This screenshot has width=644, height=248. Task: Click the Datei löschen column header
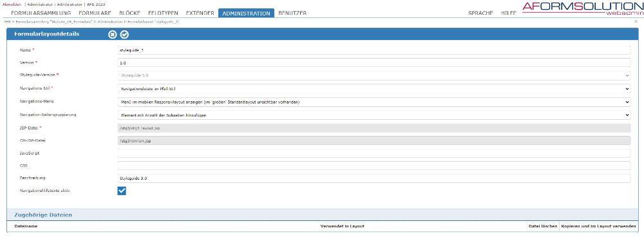tap(543, 226)
